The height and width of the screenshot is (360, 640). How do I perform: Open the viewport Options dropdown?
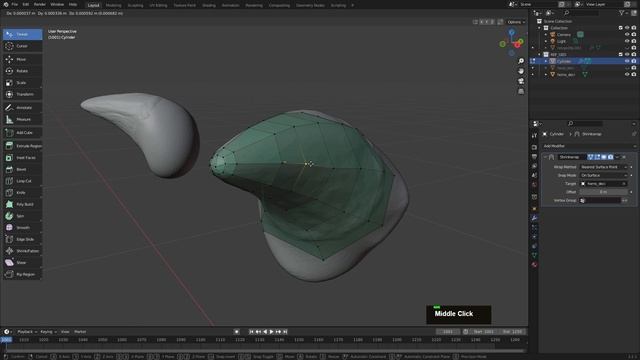point(516,22)
